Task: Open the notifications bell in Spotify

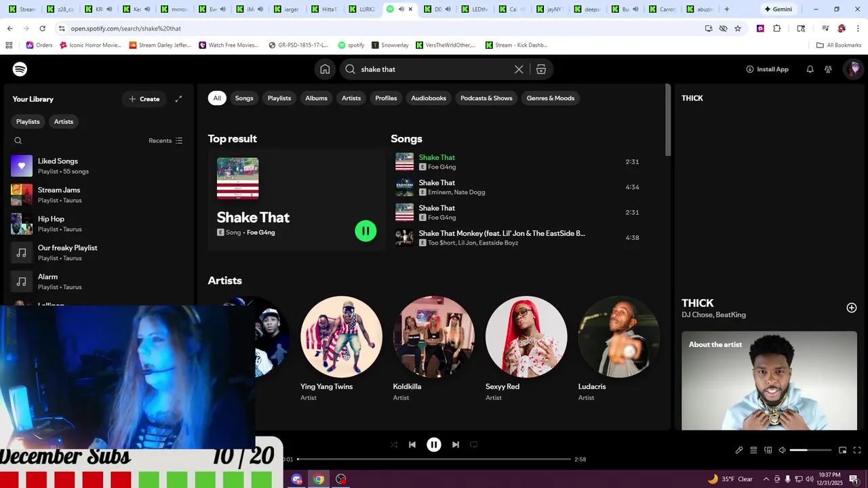Action: (x=810, y=69)
